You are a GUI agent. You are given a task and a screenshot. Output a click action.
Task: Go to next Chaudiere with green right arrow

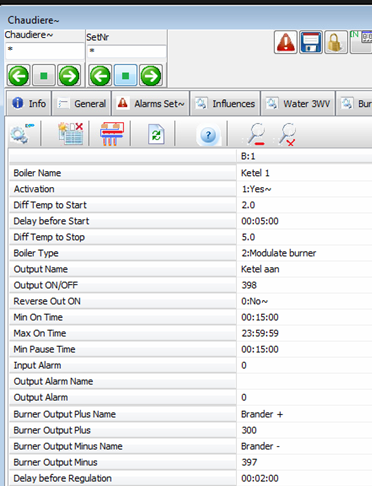tap(69, 76)
